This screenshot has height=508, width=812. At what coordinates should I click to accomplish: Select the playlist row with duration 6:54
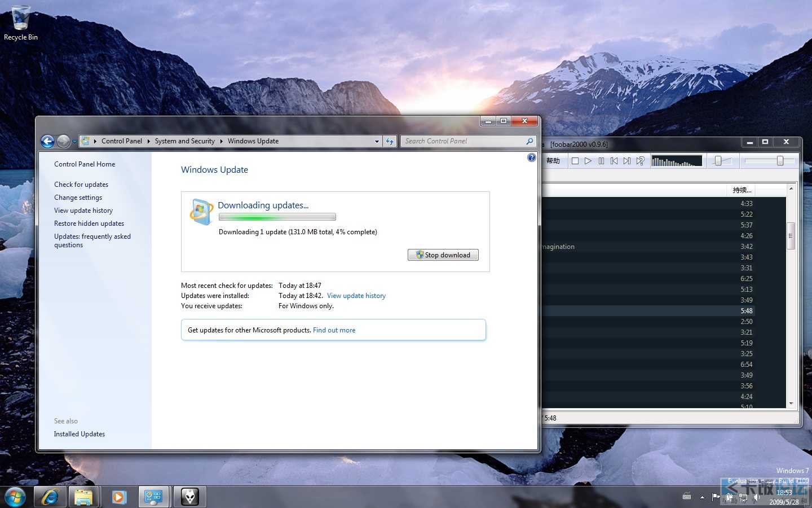[x=664, y=365]
